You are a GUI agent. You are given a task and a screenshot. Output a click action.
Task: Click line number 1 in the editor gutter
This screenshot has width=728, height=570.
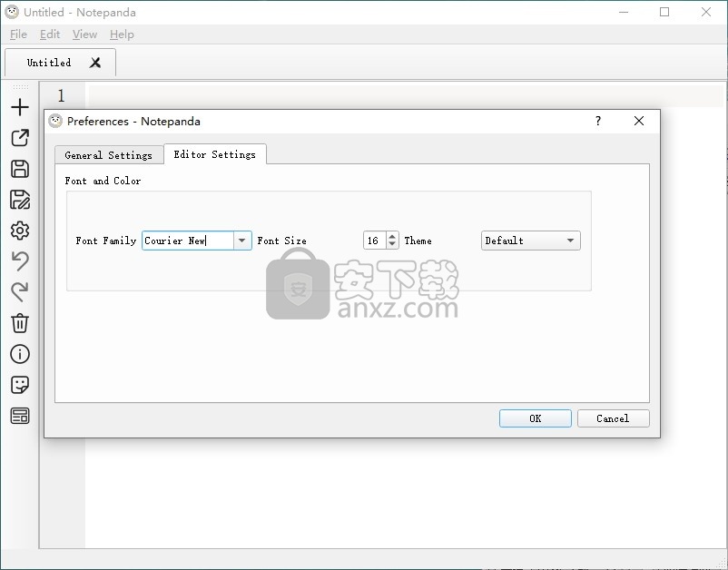pyautogui.click(x=62, y=95)
